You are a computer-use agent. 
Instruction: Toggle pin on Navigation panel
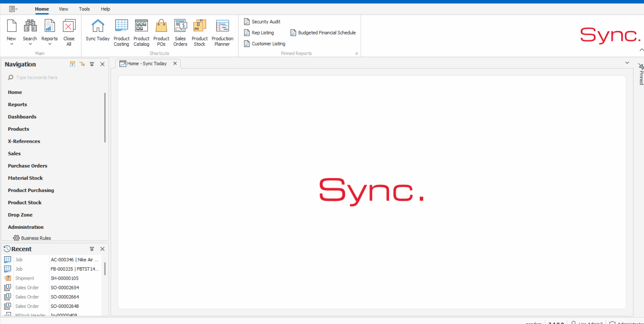click(92, 64)
